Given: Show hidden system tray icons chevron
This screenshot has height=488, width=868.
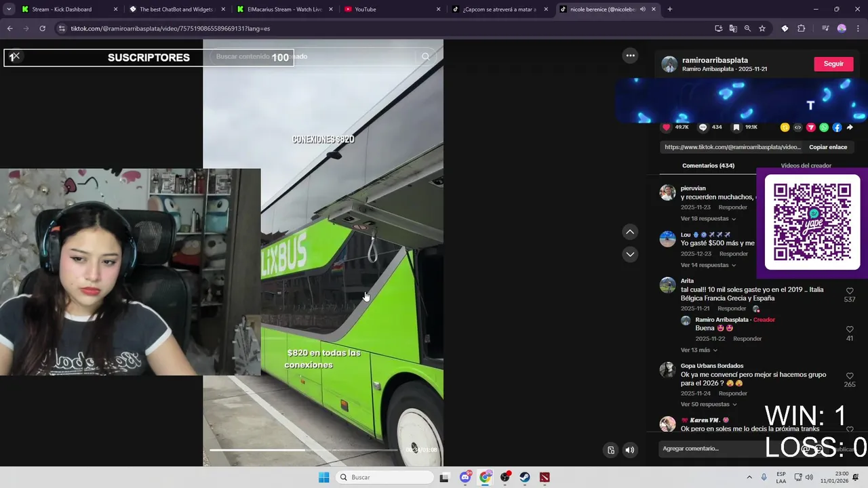Looking at the screenshot, I should [749, 477].
